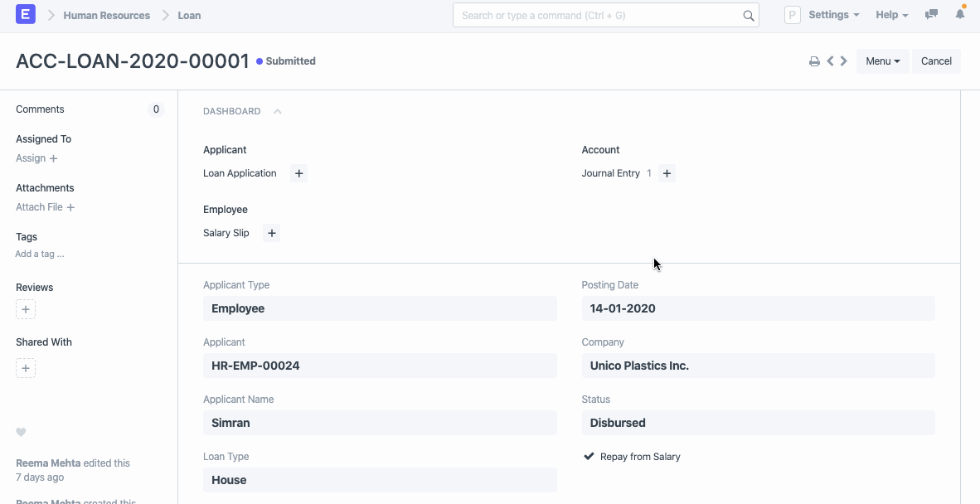Select Human Resources in the breadcrumb
Viewport: 980px width, 504px height.
coord(109,14)
